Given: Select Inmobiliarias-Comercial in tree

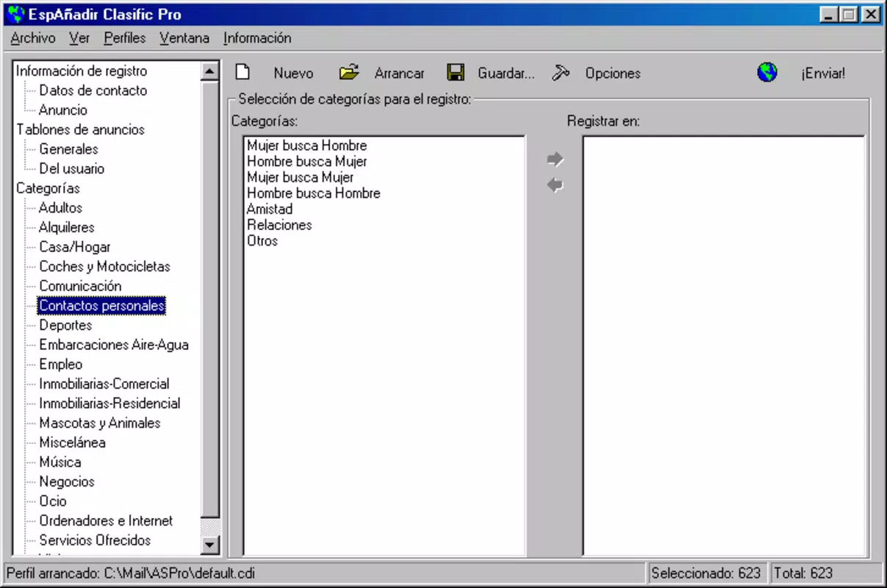Looking at the screenshot, I should (104, 384).
